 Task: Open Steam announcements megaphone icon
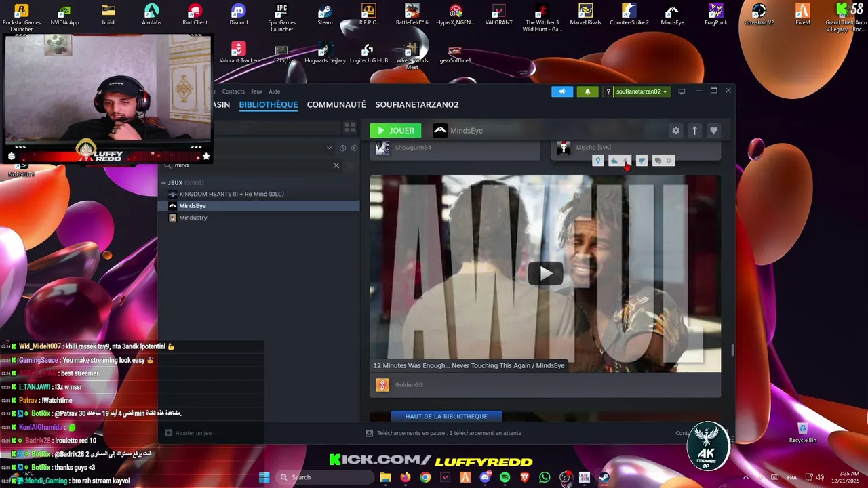click(x=562, y=91)
